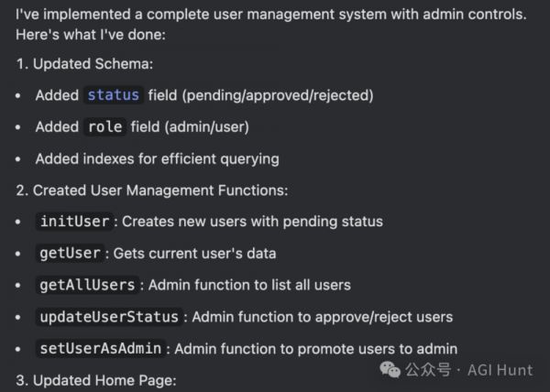Click "Creates new users with pending status" description
Viewport: 550px width, 392px height.
click(x=252, y=222)
